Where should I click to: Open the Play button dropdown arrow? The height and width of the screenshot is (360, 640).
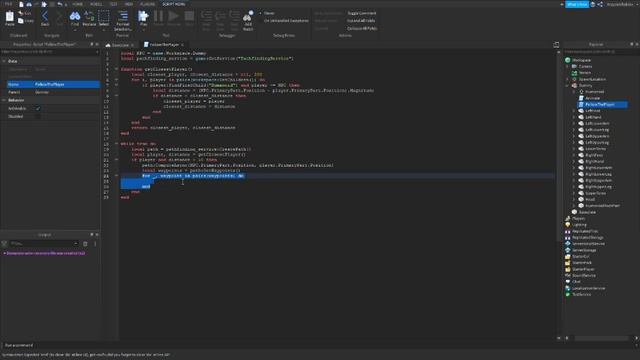pyautogui.click(x=143, y=30)
